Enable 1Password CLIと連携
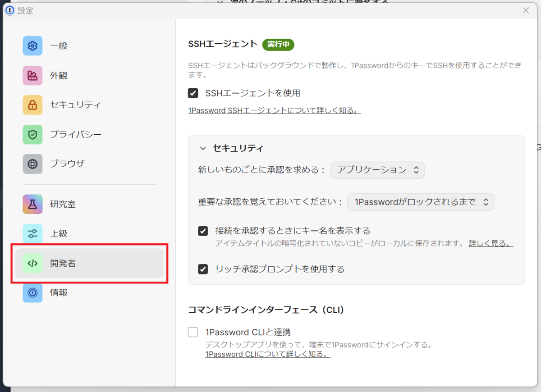The image size is (541, 392). [x=193, y=332]
